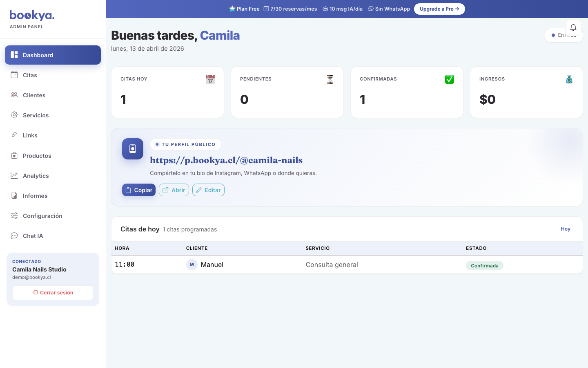Open Servicios from sidebar
This screenshot has height=368, width=588.
(53, 115)
